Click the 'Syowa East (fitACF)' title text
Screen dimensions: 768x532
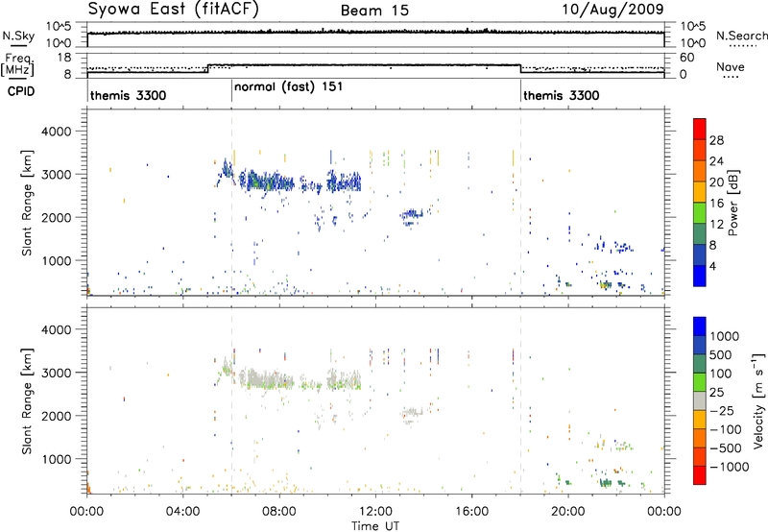(174, 10)
